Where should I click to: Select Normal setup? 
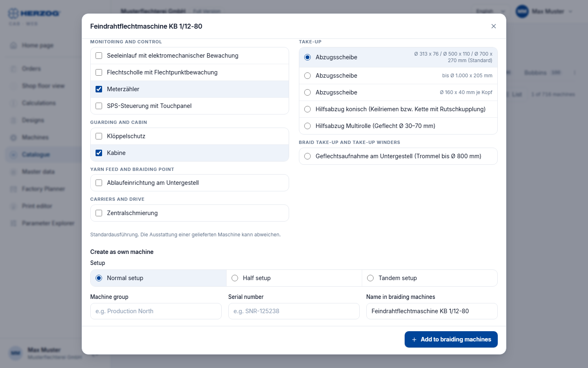coord(158,278)
